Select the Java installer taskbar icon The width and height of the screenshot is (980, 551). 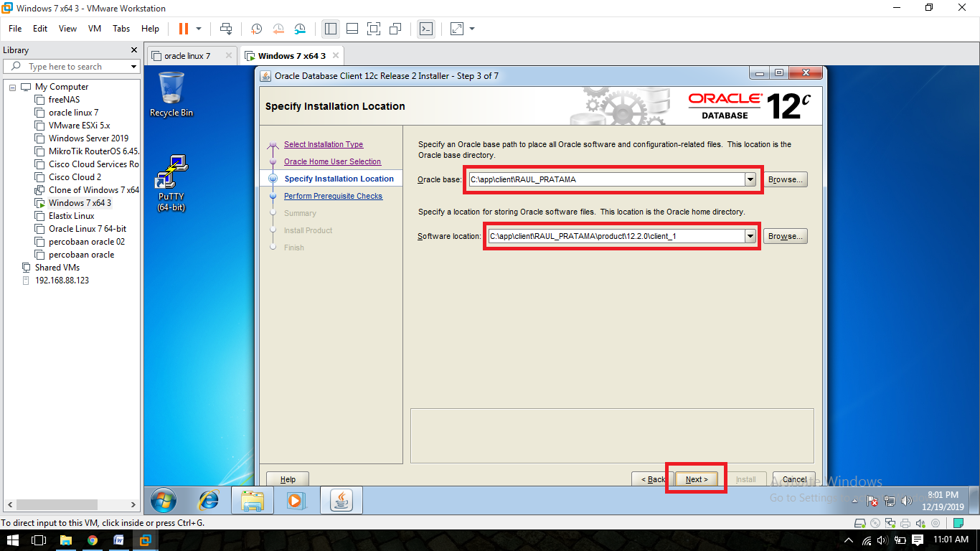pyautogui.click(x=340, y=500)
